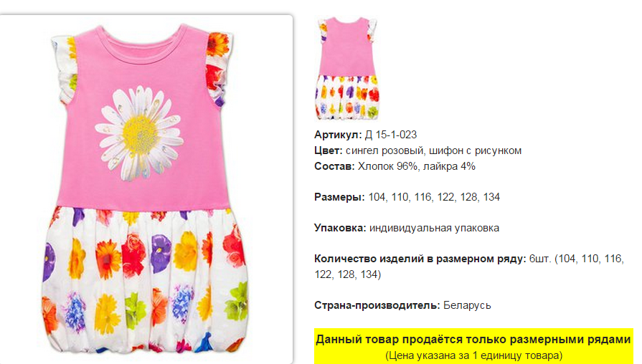Viewport: 642px width, 364px height.
Task: Open the large pink dress product image
Action: [146, 189]
